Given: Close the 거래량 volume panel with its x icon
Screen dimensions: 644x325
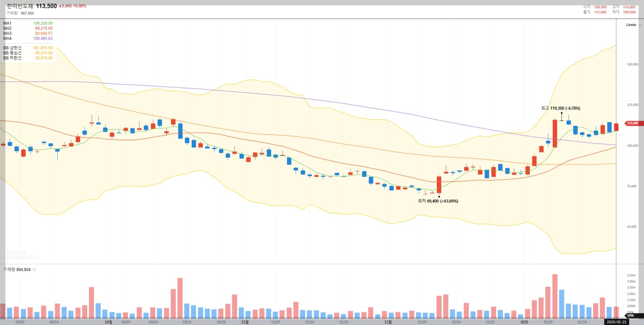Looking at the screenshot, I should pos(35,269).
